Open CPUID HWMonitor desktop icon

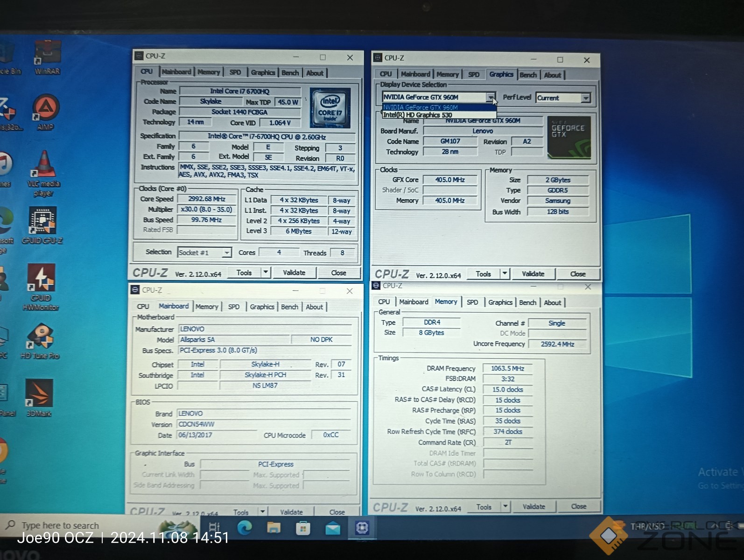click(41, 287)
